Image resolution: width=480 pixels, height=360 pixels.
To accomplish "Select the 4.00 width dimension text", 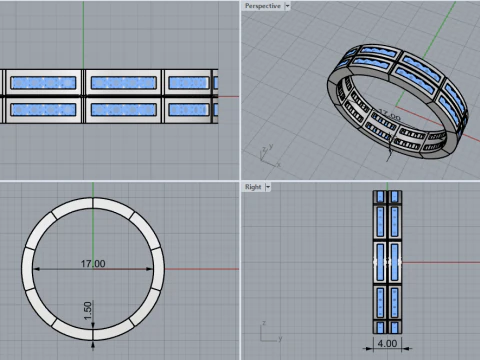I will [x=387, y=343].
